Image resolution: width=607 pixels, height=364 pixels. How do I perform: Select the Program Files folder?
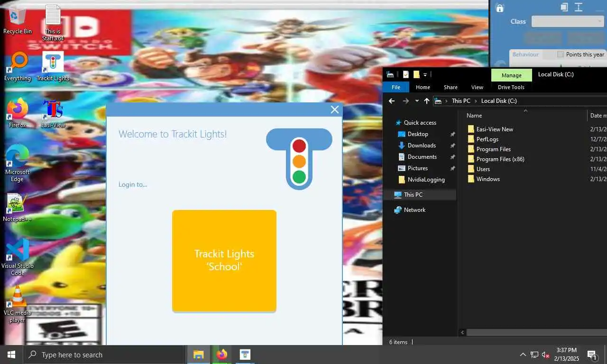tap(493, 149)
